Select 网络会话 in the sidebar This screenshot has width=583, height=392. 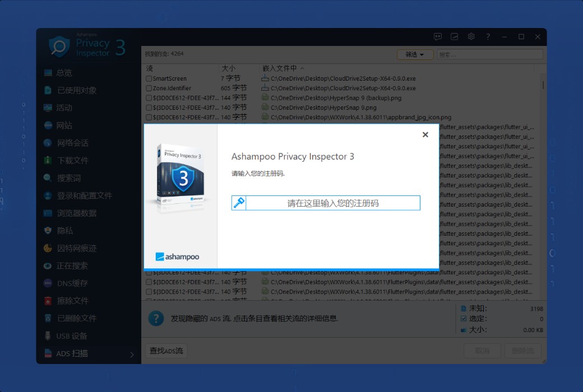click(x=72, y=143)
